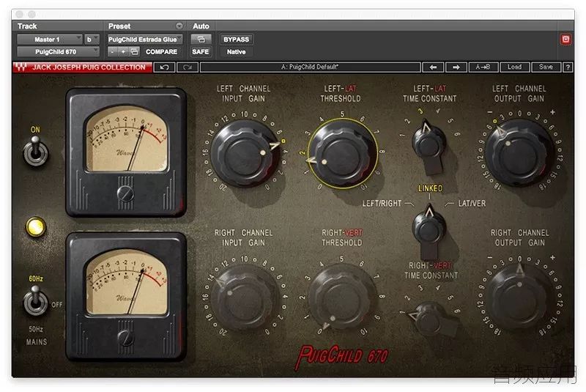Toggle the COMPARE button

[x=161, y=51]
